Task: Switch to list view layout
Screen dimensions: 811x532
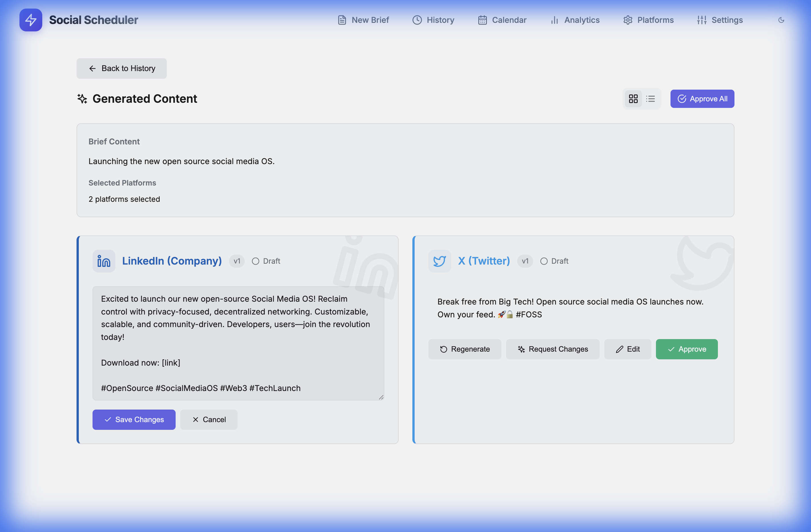Action: point(651,99)
